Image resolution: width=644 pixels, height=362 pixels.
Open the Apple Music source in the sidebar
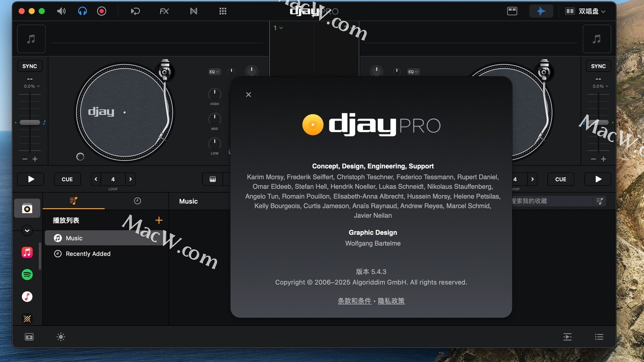click(27, 252)
